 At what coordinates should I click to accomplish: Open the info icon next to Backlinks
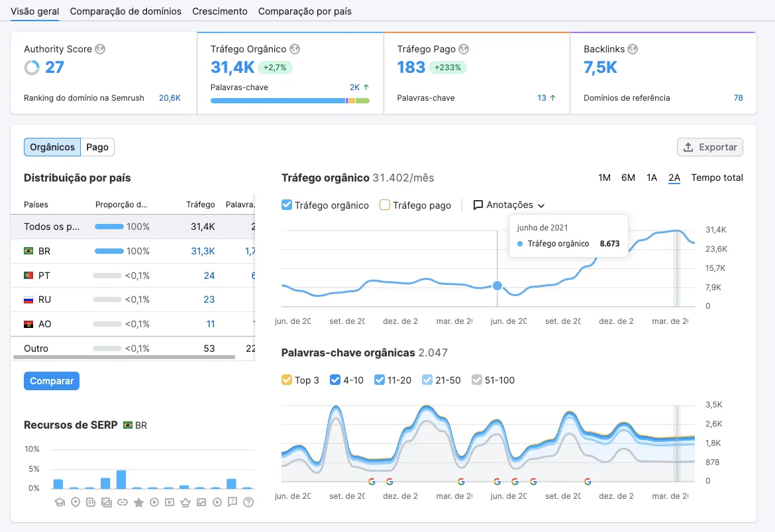point(633,49)
